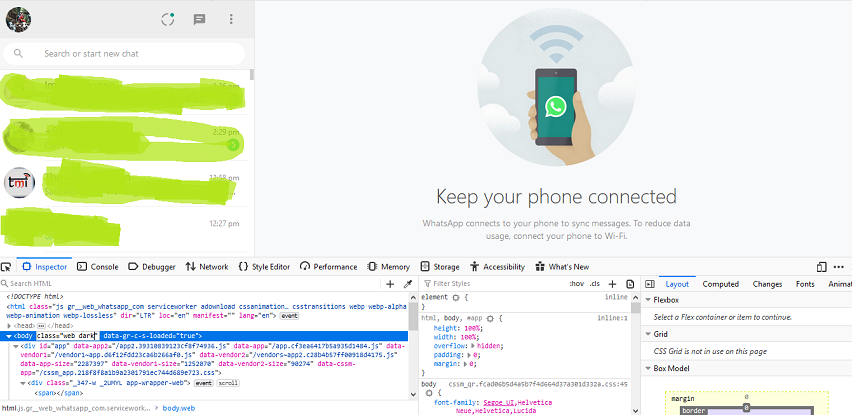Collapse the Flexbox section
This screenshot has width=852, height=415.
pyautogui.click(x=648, y=300)
